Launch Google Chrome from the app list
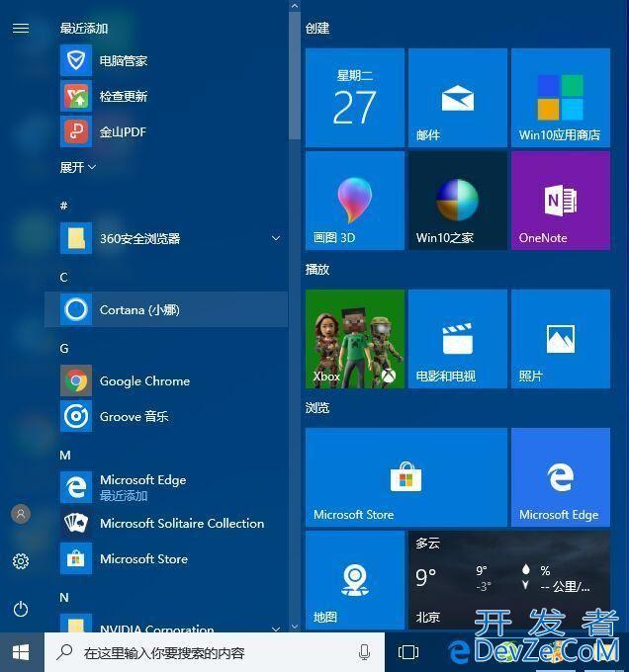 (166, 380)
